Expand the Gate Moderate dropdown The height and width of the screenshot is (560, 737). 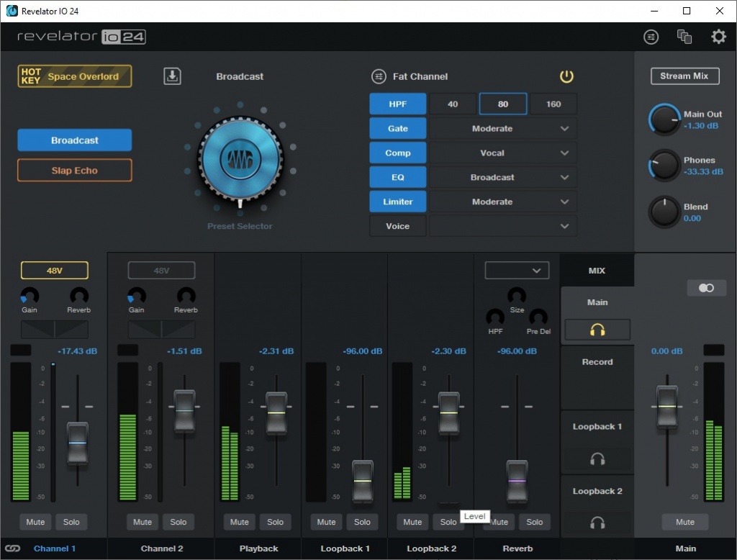pos(502,129)
